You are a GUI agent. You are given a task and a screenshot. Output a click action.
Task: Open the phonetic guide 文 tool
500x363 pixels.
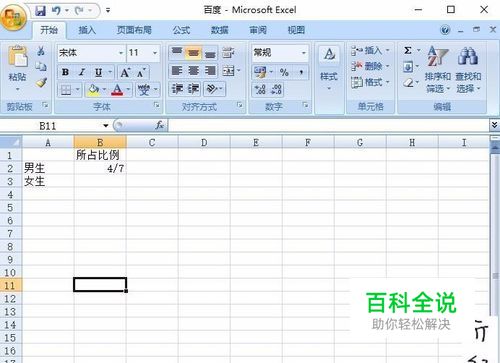pyautogui.click(x=144, y=90)
